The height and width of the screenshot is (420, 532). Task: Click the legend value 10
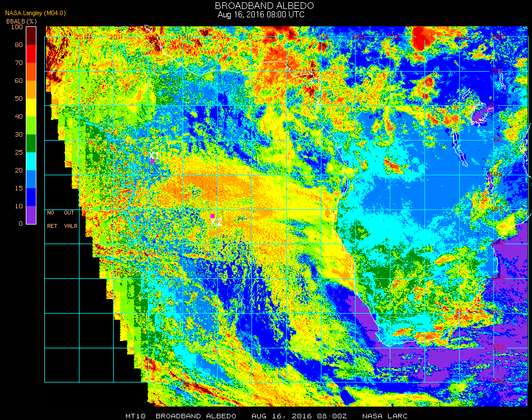pos(18,206)
